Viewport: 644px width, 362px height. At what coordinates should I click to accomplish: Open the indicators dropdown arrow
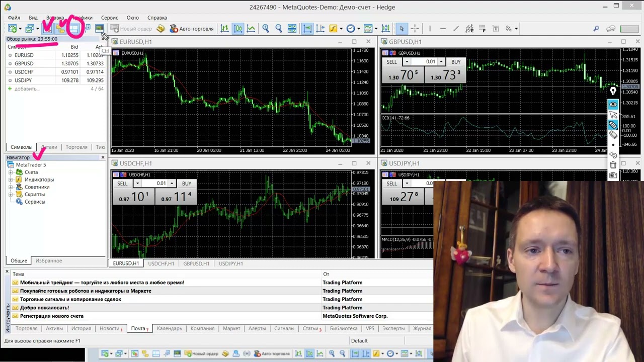click(x=341, y=29)
